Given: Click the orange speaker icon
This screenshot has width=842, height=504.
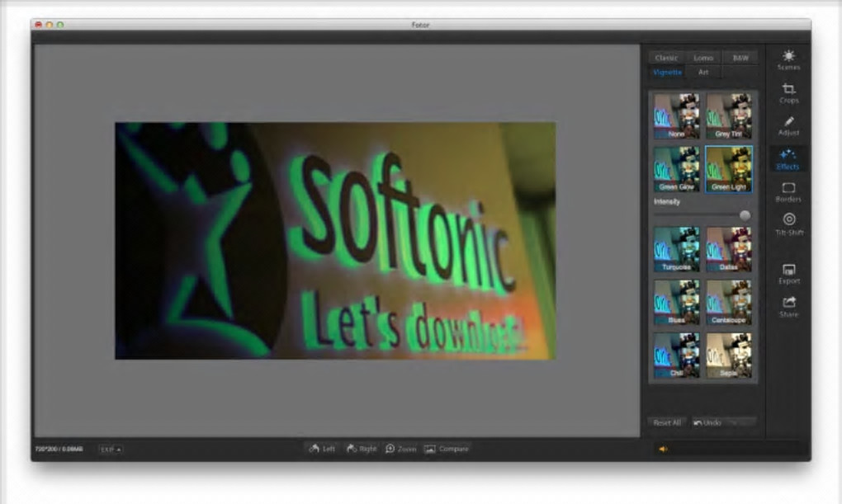Looking at the screenshot, I should (663, 450).
